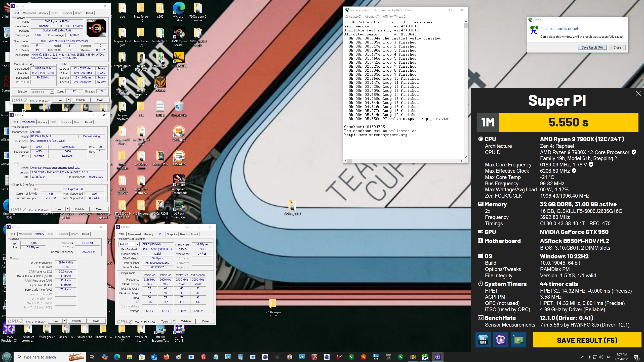
Task: Open the Calculate(C) menu in Super PI
Action: [x=353, y=17]
